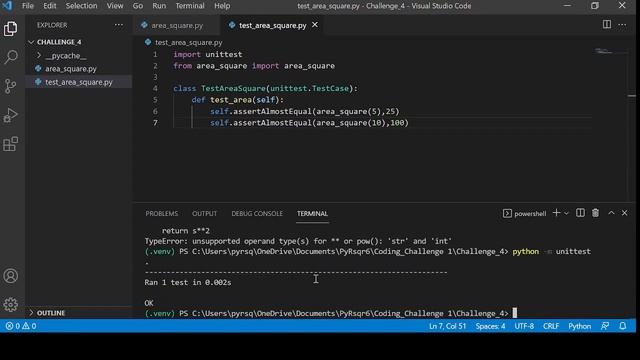
Task: Close the terminal panel
Action: click(x=624, y=213)
